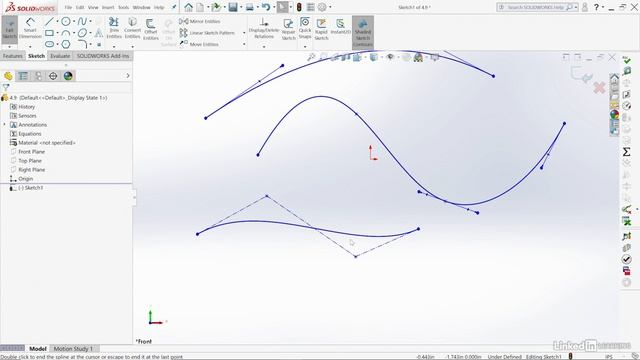
Task: Toggle Instant2D mode
Action: coord(340,27)
